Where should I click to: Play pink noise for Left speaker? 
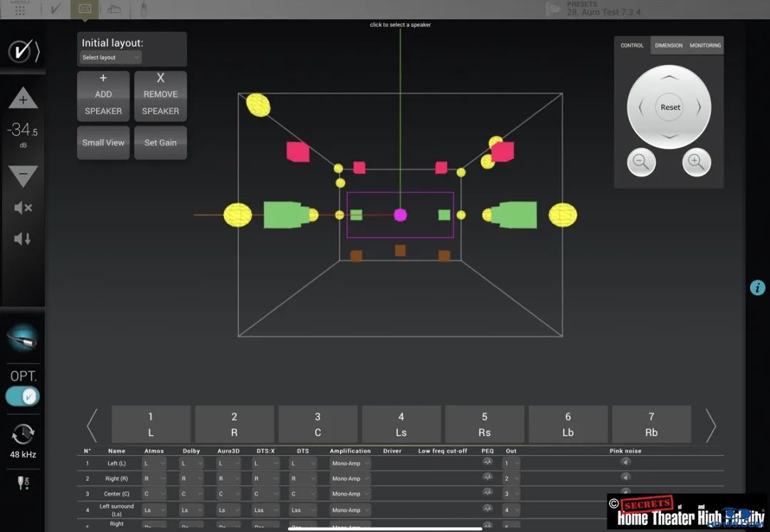625,462
